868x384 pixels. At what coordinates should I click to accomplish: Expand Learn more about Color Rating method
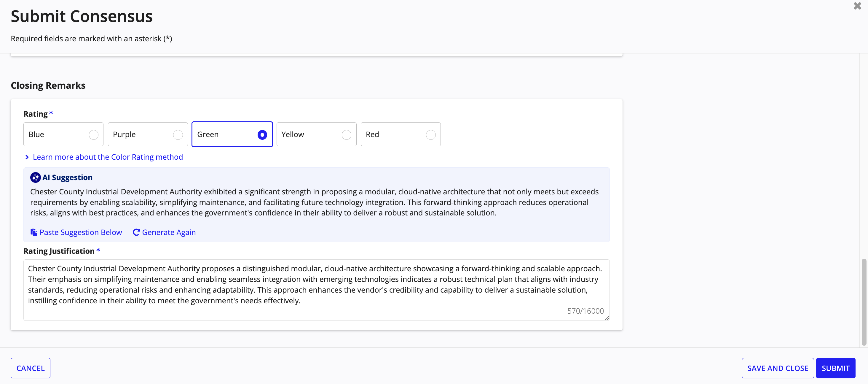(104, 157)
